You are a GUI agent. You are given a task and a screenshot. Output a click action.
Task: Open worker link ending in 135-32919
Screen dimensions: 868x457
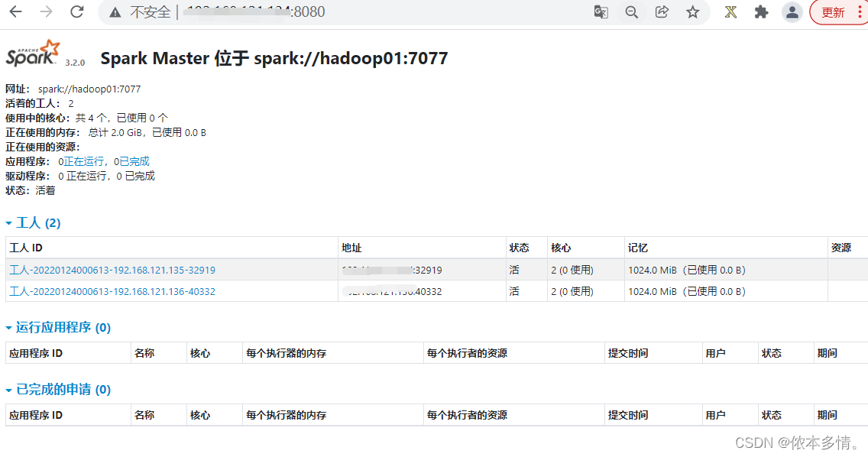112,270
